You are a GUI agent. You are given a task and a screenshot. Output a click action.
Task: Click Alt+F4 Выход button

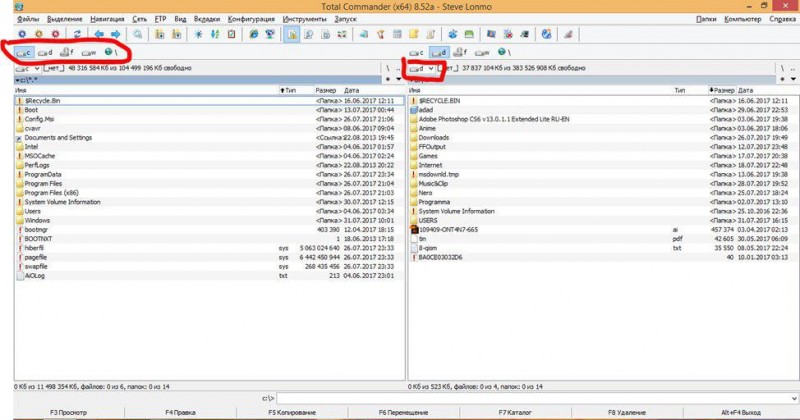[x=741, y=412]
